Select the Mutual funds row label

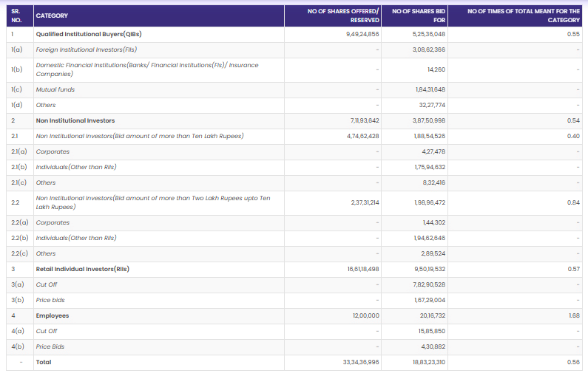pyautogui.click(x=55, y=89)
